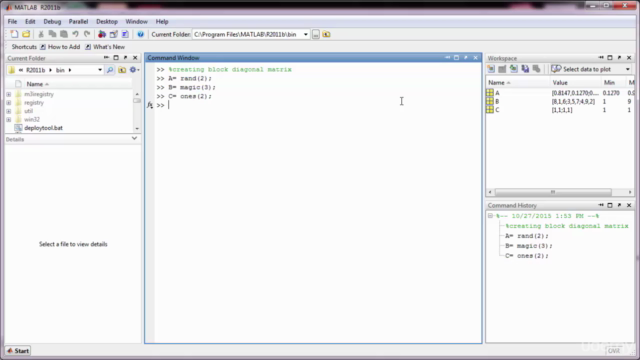Collapse the Details panel chevron
This screenshot has height=360, width=640.
[135, 139]
